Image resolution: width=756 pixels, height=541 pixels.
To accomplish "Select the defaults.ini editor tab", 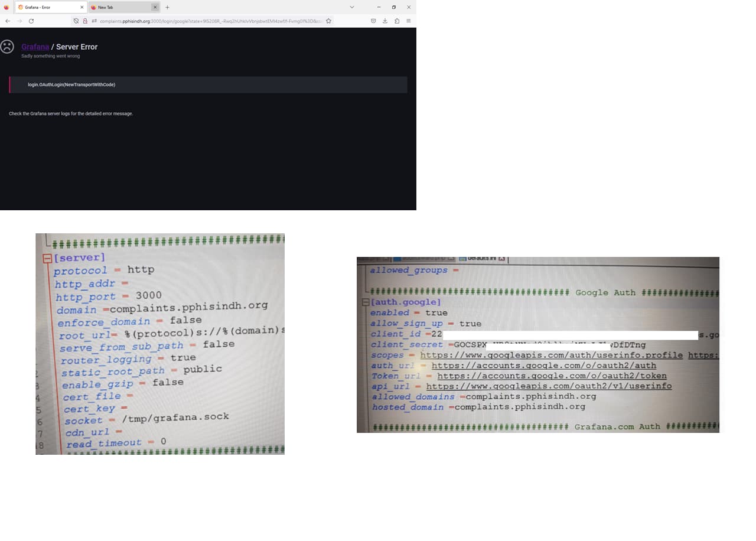I will point(483,259).
